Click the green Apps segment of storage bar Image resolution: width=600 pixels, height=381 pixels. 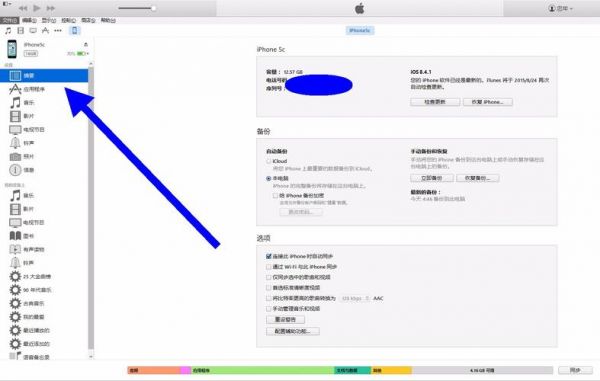262,370
